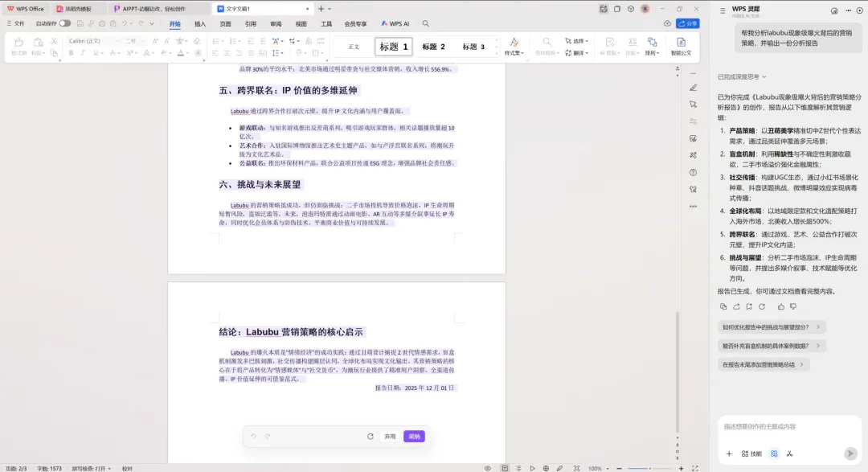The width and height of the screenshot is (868, 472).
Task: Toggle the deep thinking icon in prompt box
Action: (774, 454)
